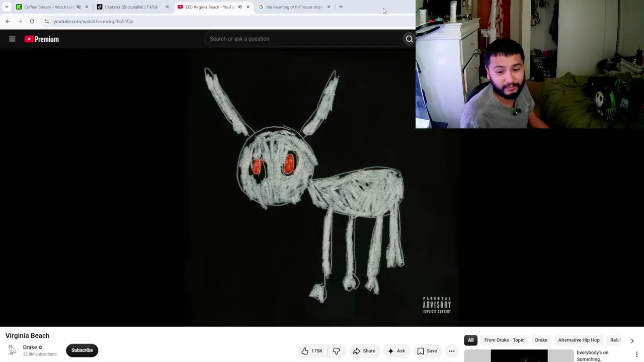Screen dimensions: 644x362
Task: Close the haunting of hill house tab
Action: tap(329, 7)
